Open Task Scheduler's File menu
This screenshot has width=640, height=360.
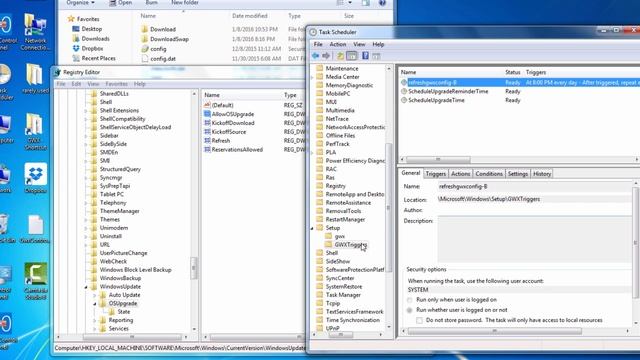(x=318, y=44)
